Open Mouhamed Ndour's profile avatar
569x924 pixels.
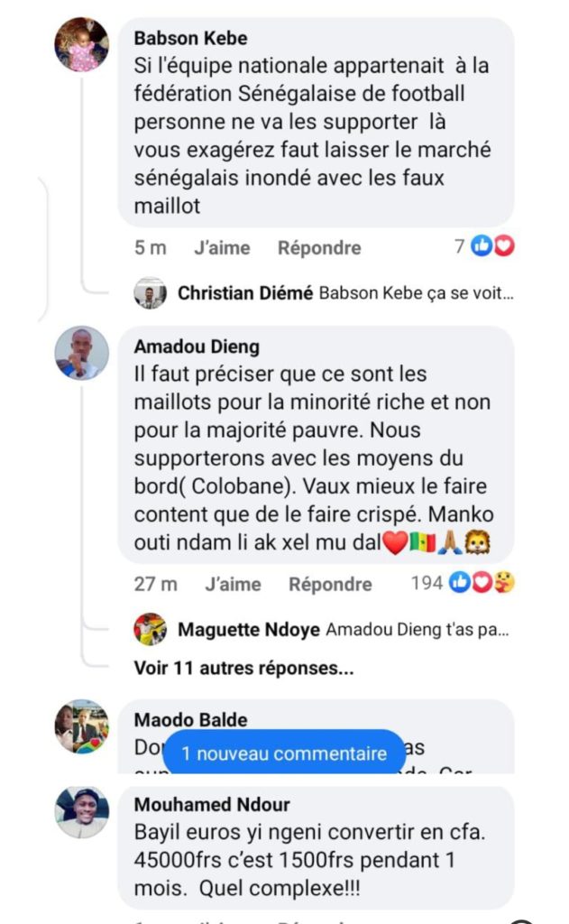click(82, 812)
